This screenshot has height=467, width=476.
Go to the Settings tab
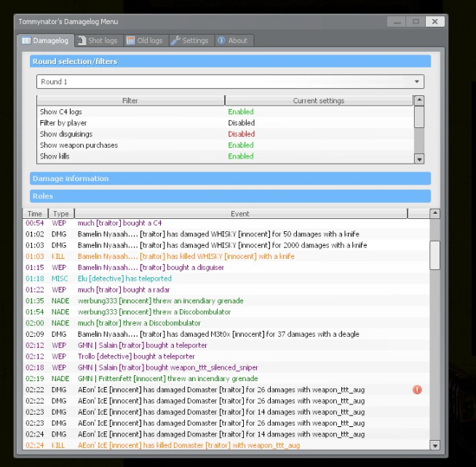191,41
